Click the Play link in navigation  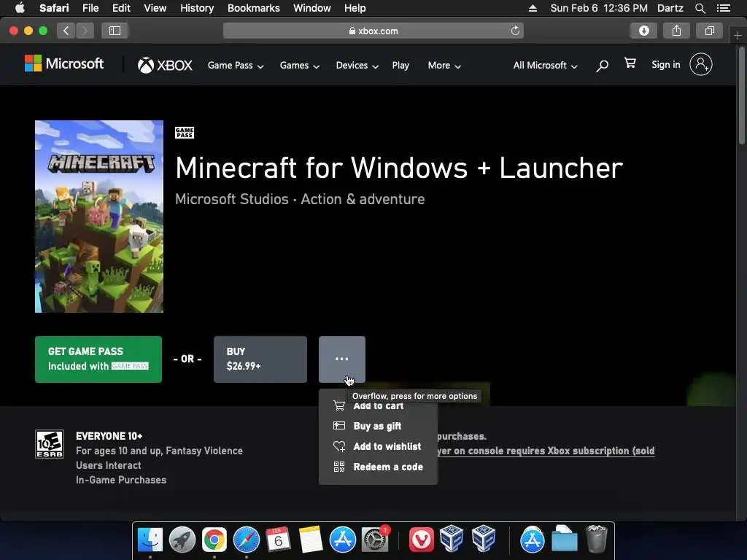(x=400, y=65)
